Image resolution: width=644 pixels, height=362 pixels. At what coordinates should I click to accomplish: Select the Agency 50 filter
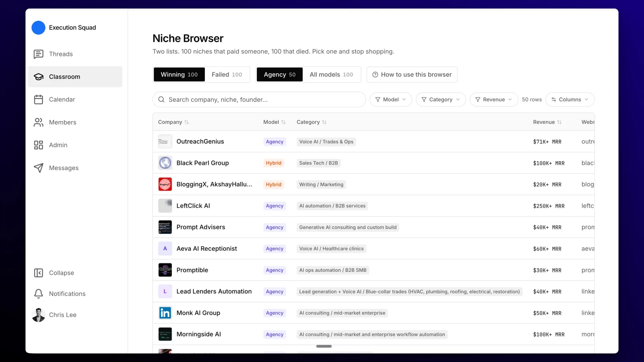[280, 74]
